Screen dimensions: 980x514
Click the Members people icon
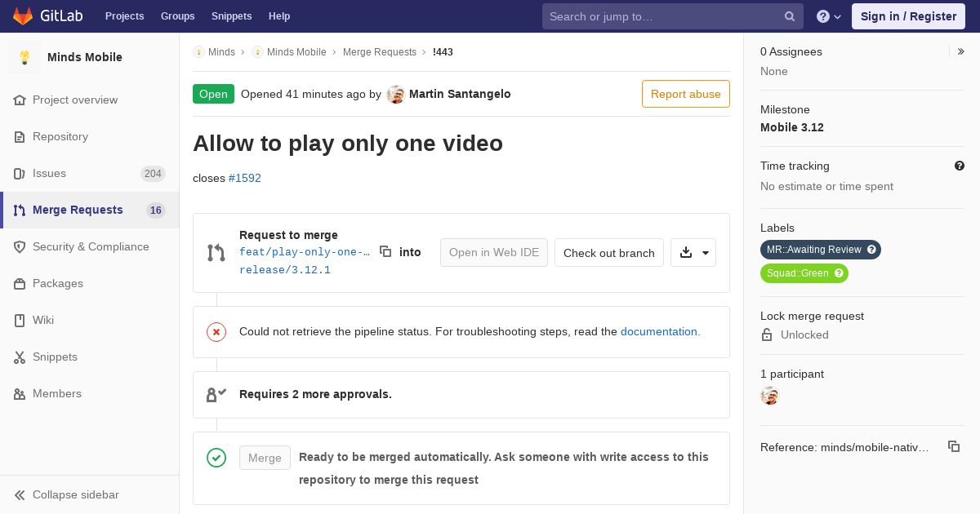(20, 394)
